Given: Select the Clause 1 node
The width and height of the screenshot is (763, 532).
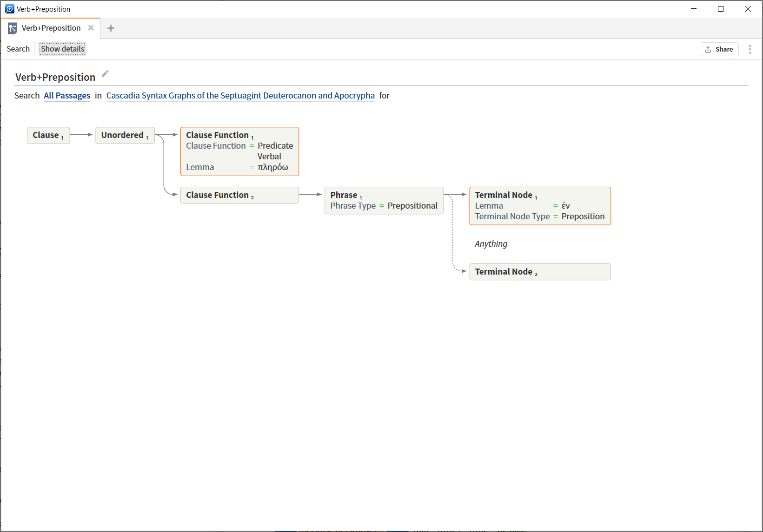Looking at the screenshot, I should 48,135.
